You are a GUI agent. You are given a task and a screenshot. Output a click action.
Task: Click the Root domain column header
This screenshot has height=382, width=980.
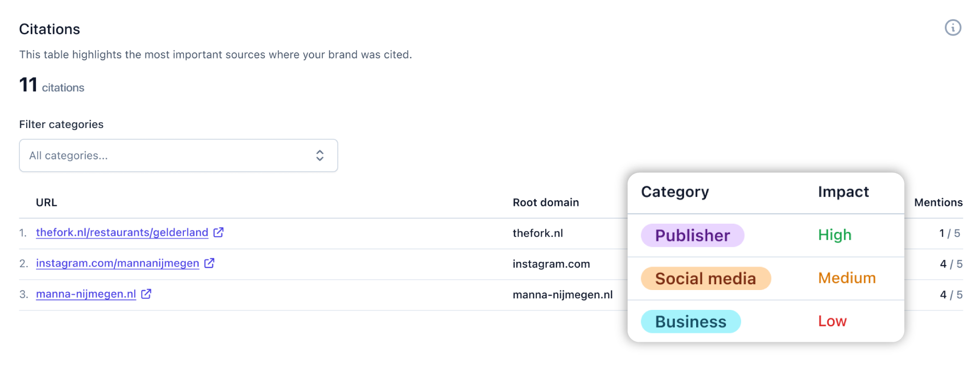coord(545,203)
